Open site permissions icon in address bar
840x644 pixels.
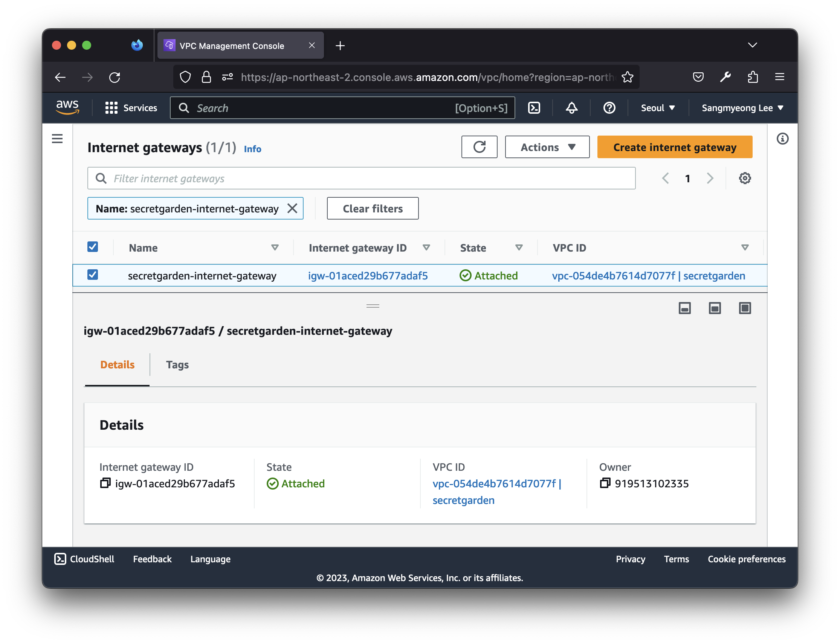click(228, 78)
